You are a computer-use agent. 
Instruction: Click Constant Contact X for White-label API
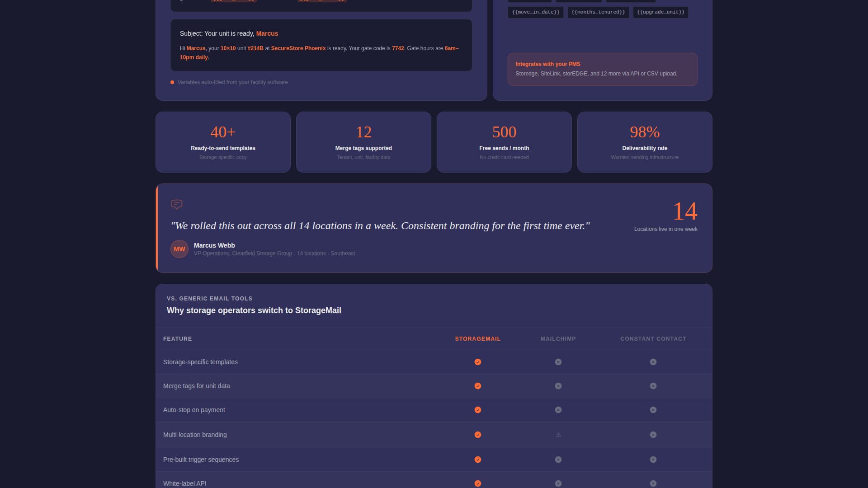653,483
